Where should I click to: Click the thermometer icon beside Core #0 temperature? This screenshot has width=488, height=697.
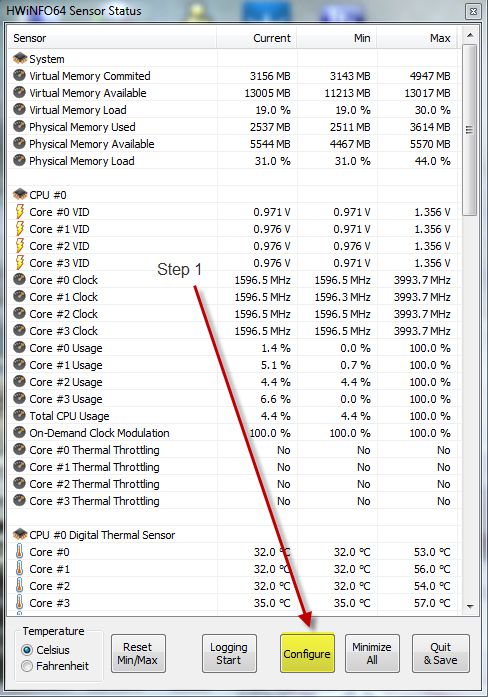pyautogui.click(x=19, y=552)
